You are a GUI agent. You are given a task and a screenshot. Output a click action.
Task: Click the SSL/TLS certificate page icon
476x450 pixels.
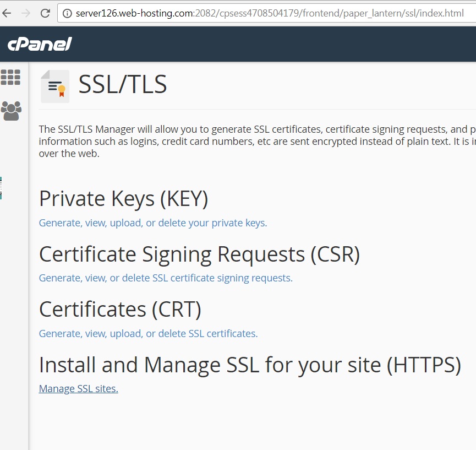[x=55, y=86]
